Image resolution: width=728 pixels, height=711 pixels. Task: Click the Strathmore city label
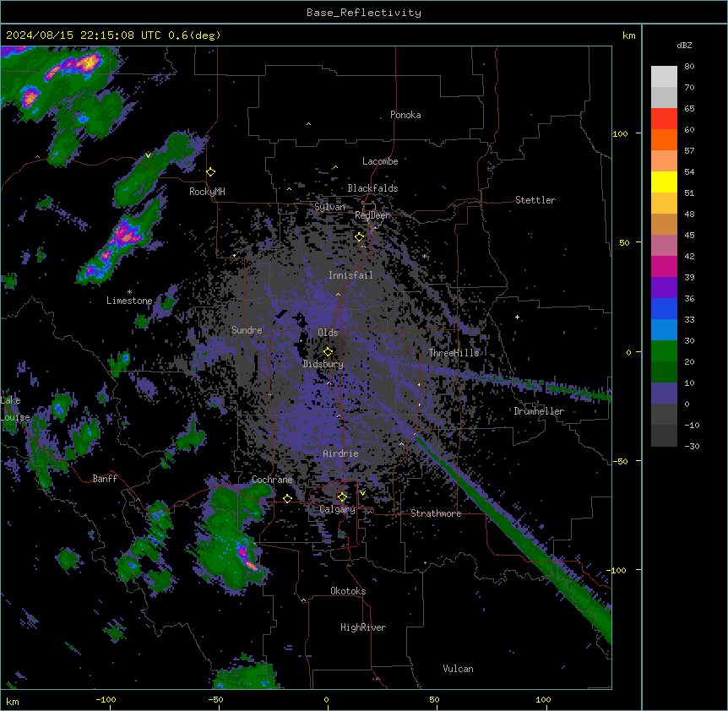click(x=436, y=513)
